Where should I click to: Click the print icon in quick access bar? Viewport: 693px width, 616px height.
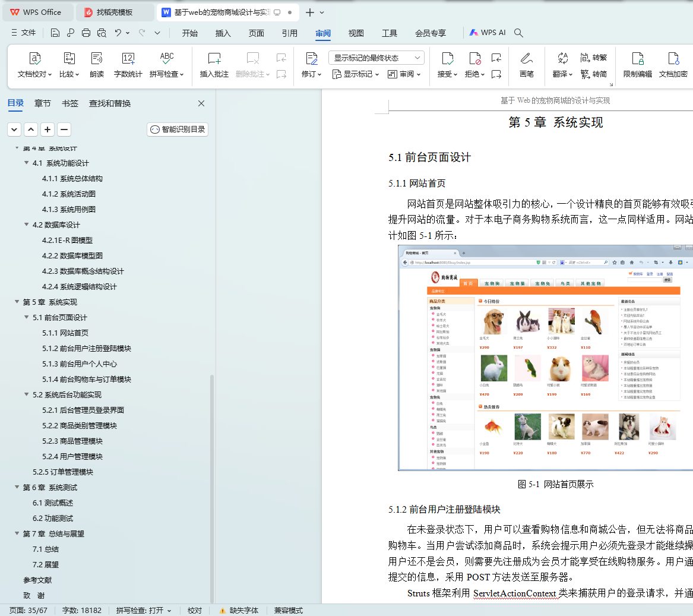86,33
